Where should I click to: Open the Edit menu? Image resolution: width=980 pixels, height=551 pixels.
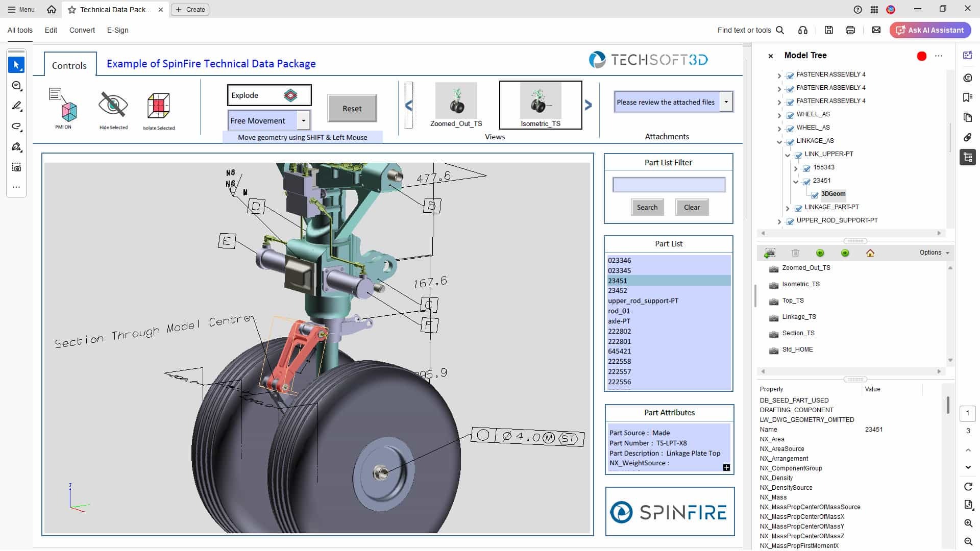51,30
